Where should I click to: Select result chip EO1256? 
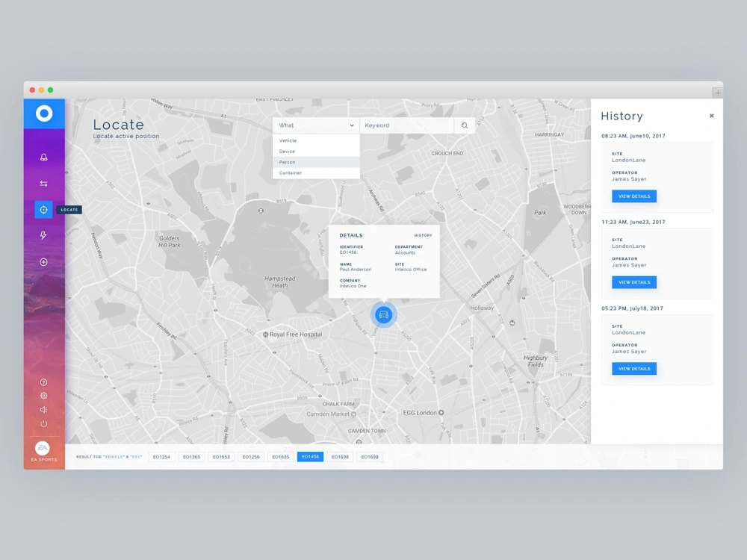251,457
